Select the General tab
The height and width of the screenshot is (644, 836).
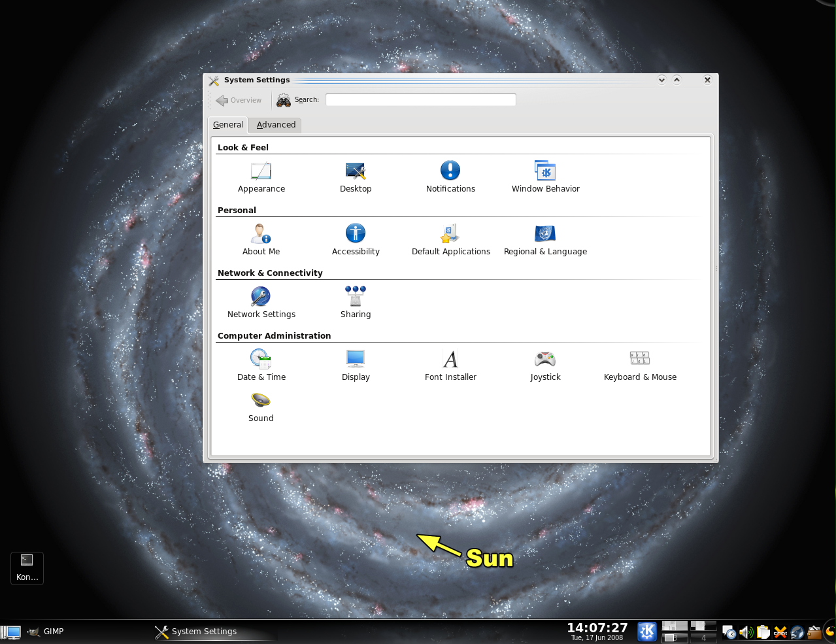click(x=227, y=125)
